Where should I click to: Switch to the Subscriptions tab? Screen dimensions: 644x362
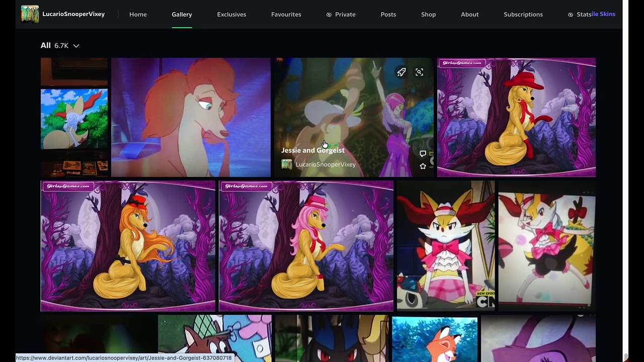(523, 15)
